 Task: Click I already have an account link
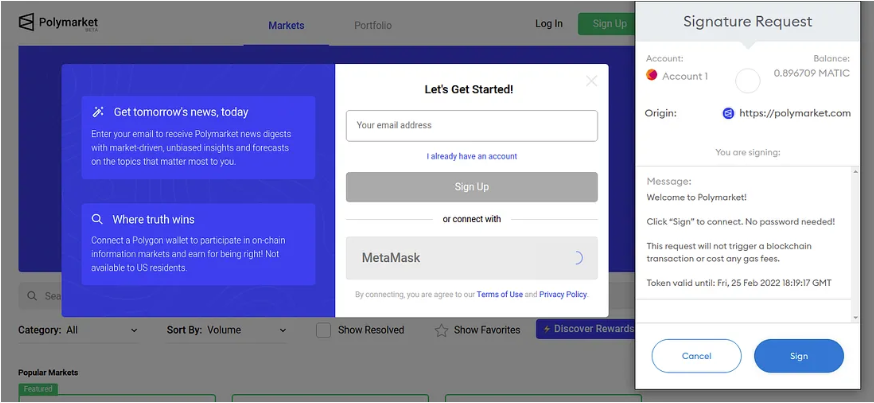472,156
